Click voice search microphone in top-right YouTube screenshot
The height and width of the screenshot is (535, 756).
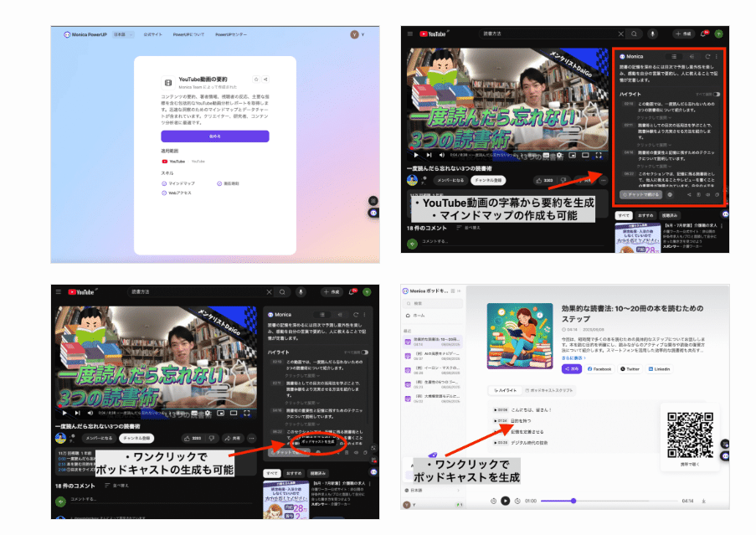point(652,33)
